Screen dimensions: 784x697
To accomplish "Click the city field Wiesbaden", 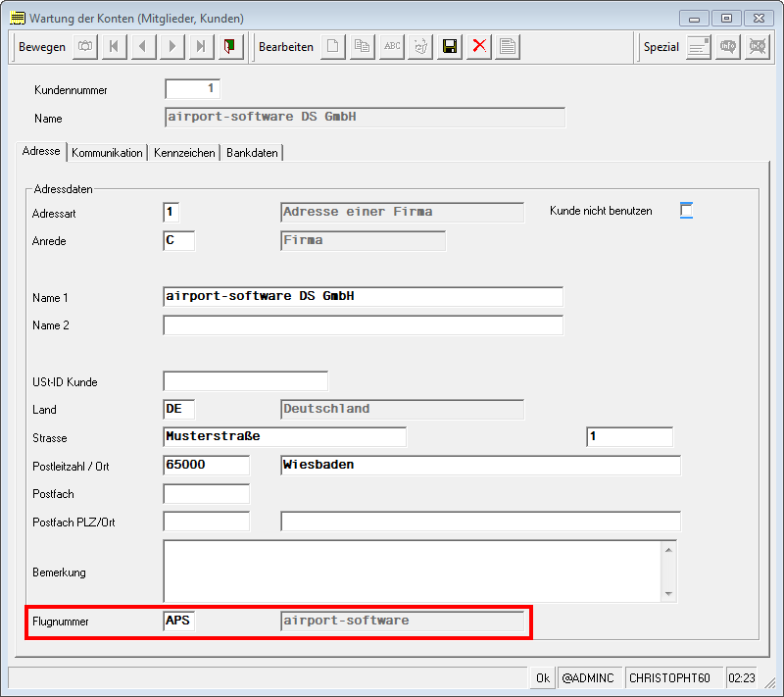I will pyautogui.click(x=480, y=465).
